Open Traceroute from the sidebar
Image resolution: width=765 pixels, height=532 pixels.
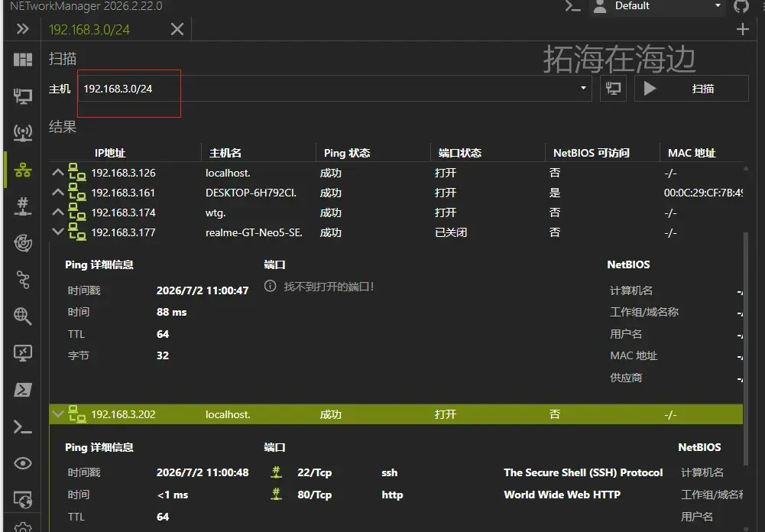click(x=22, y=280)
